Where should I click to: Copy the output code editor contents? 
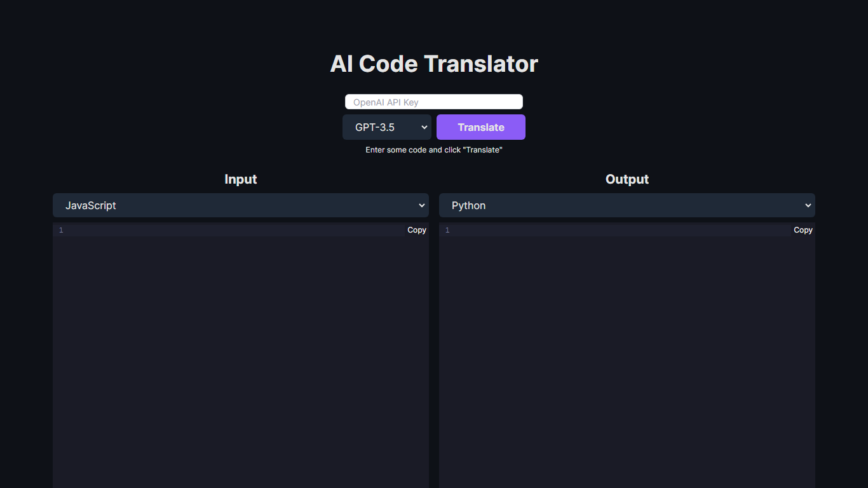click(803, 230)
